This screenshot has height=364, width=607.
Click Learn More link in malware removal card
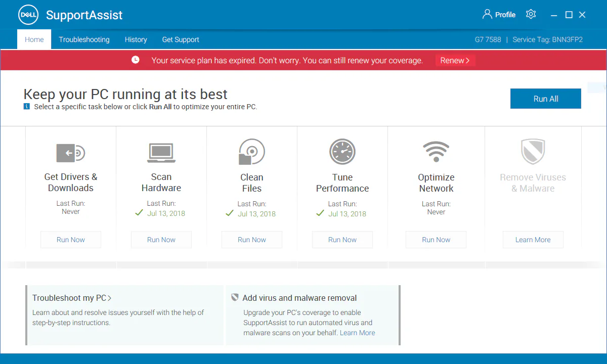point(358,333)
